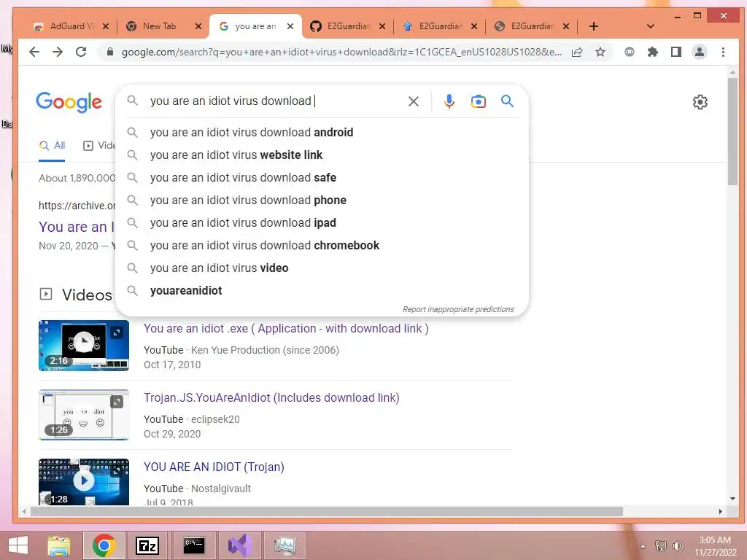
Task: Open the tab search dropdown arrow
Action: (x=650, y=26)
